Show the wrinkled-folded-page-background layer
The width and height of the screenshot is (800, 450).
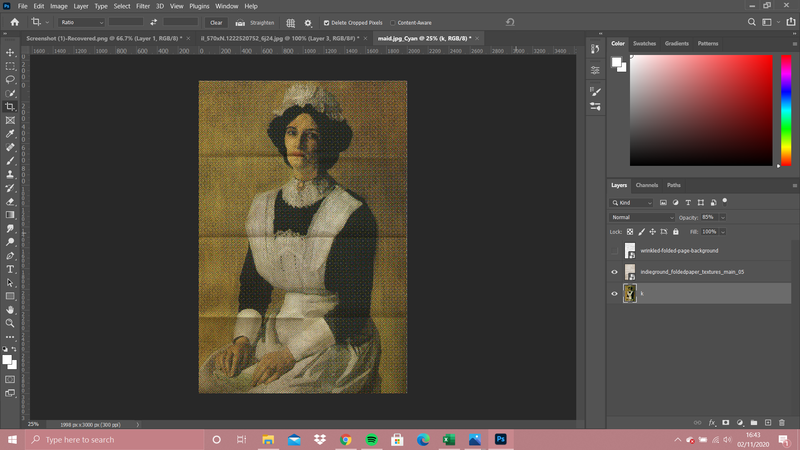(614, 251)
